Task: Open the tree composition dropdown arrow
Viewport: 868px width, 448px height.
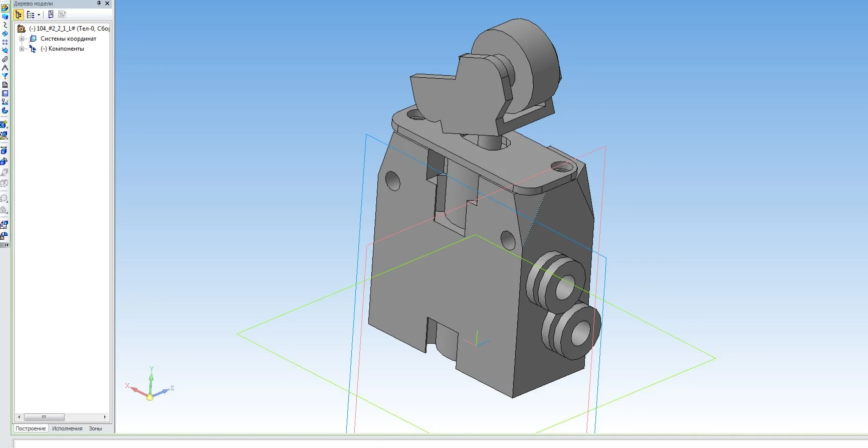Action: pyautogui.click(x=39, y=15)
